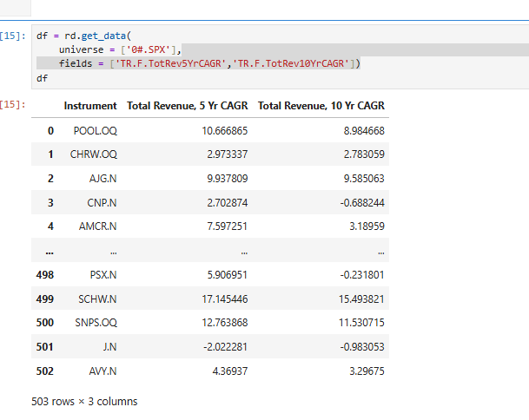Select the output prompt [15] beside the table
The height and width of the screenshot is (420, 529).
click(x=13, y=104)
